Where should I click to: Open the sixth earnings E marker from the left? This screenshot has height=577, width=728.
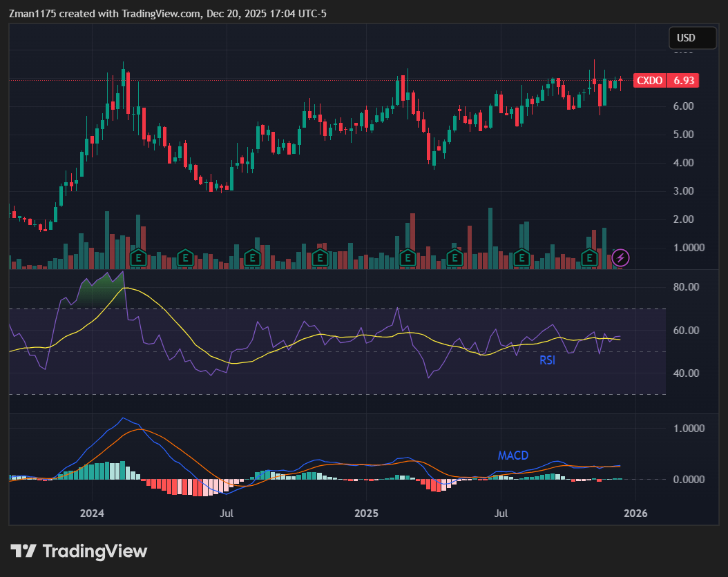pos(454,257)
